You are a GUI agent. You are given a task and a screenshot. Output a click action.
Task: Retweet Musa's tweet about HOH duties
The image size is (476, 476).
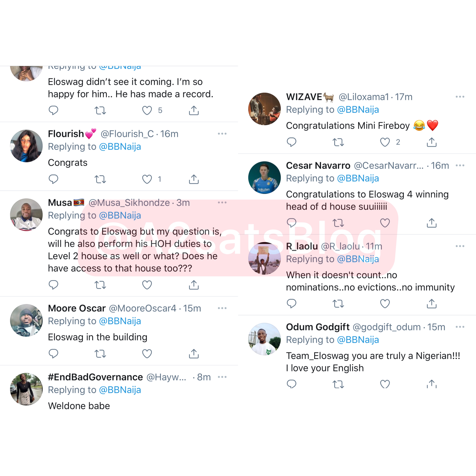coord(100,285)
